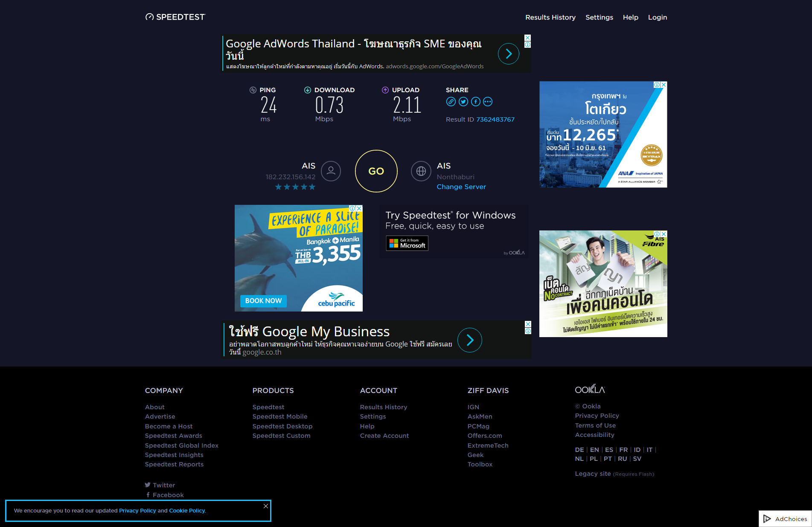Click Get it from Microsoft badge
Viewport: 812px width, 527px height.
pyautogui.click(x=407, y=243)
